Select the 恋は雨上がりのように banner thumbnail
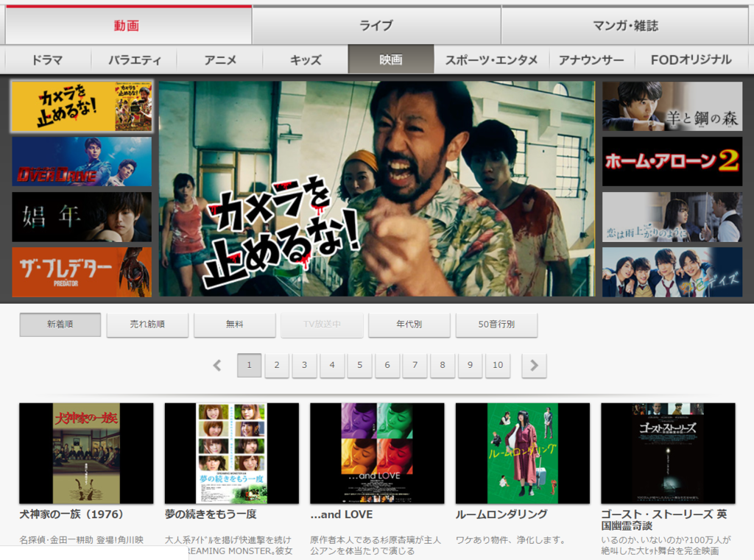Image resolution: width=754 pixels, height=560 pixels. pos(672,217)
